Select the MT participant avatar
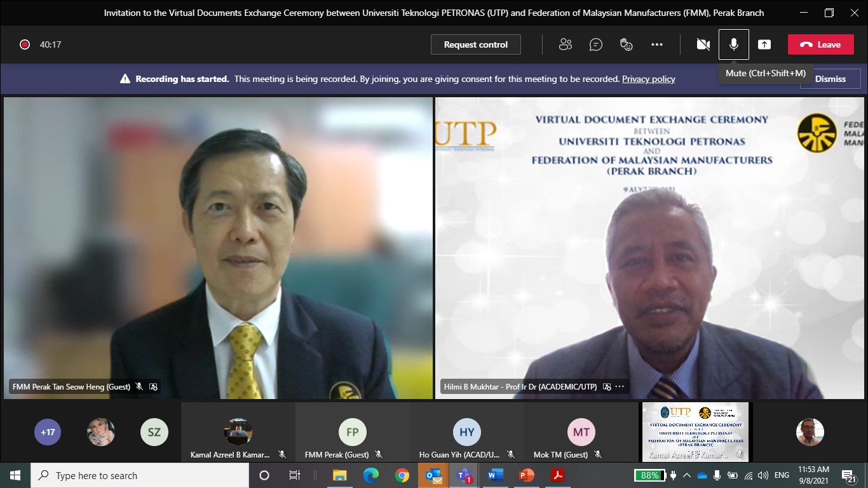The width and height of the screenshot is (868, 488). point(581,432)
